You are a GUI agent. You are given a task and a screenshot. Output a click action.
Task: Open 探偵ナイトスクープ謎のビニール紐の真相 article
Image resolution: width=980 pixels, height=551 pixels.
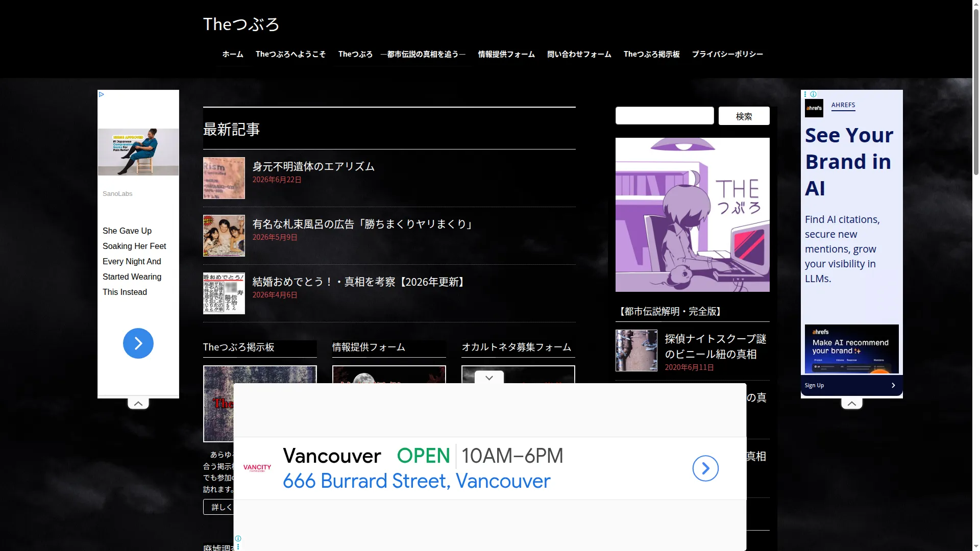716,346
